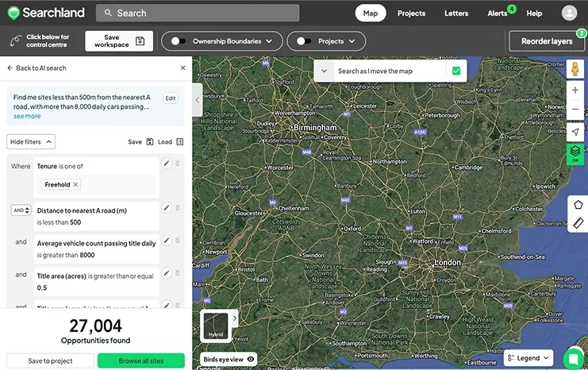
Task: Click the locate me arrow icon
Action: (x=575, y=132)
